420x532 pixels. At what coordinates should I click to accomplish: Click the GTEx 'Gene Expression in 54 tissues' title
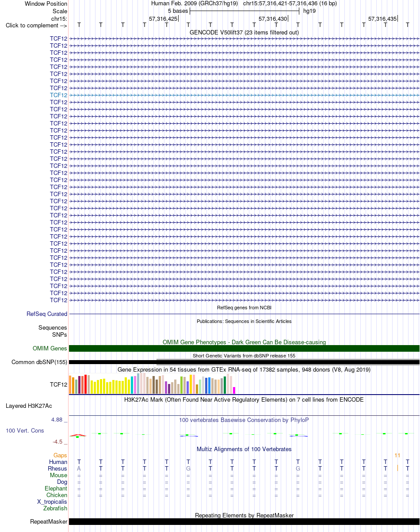[x=244, y=369]
